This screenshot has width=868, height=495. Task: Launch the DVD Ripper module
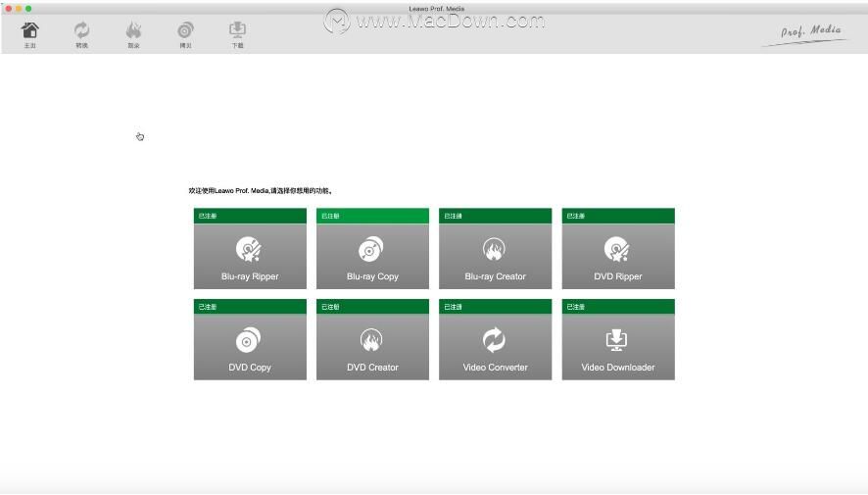click(x=618, y=249)
